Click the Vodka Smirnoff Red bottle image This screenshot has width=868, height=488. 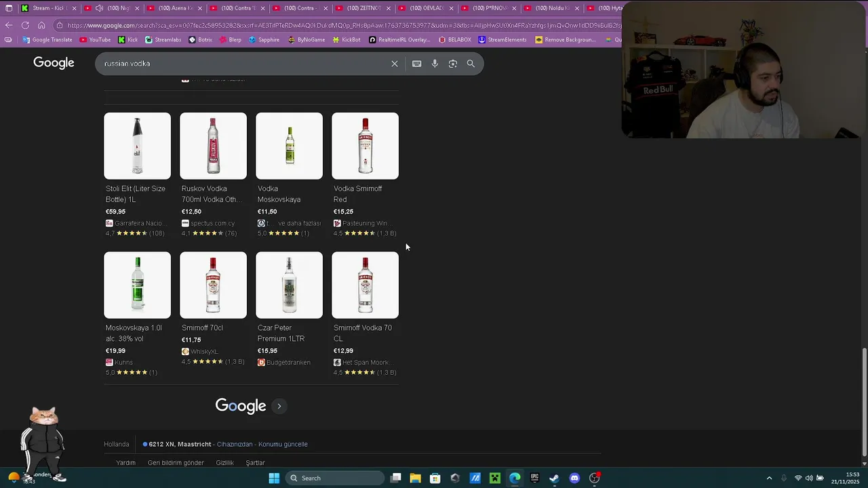coord(365,146)
